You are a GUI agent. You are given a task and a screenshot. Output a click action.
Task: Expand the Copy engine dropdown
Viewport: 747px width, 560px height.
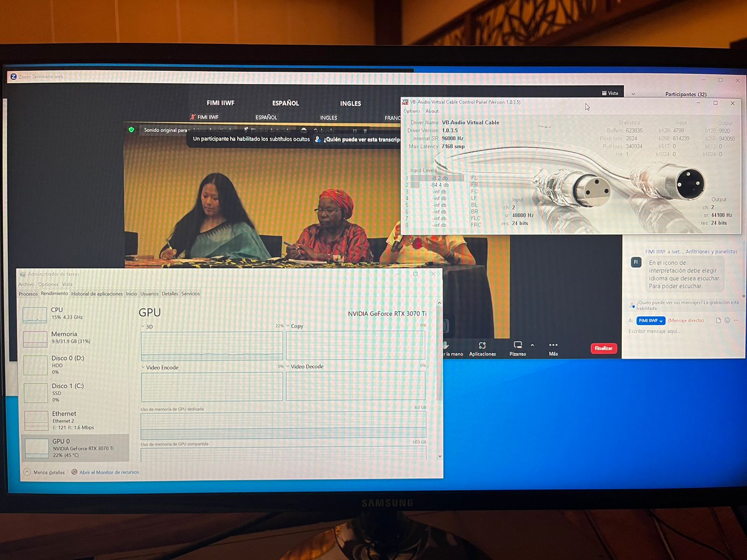tap(288, 326)
